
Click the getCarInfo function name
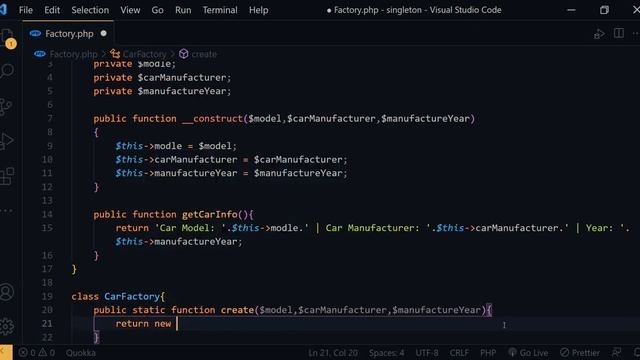(210, 214)
